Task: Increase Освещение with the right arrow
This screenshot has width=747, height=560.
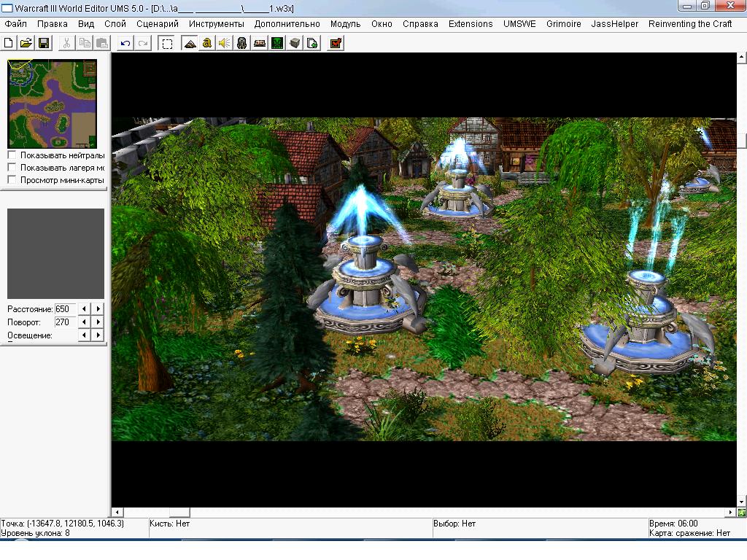Action: point(98,335)
